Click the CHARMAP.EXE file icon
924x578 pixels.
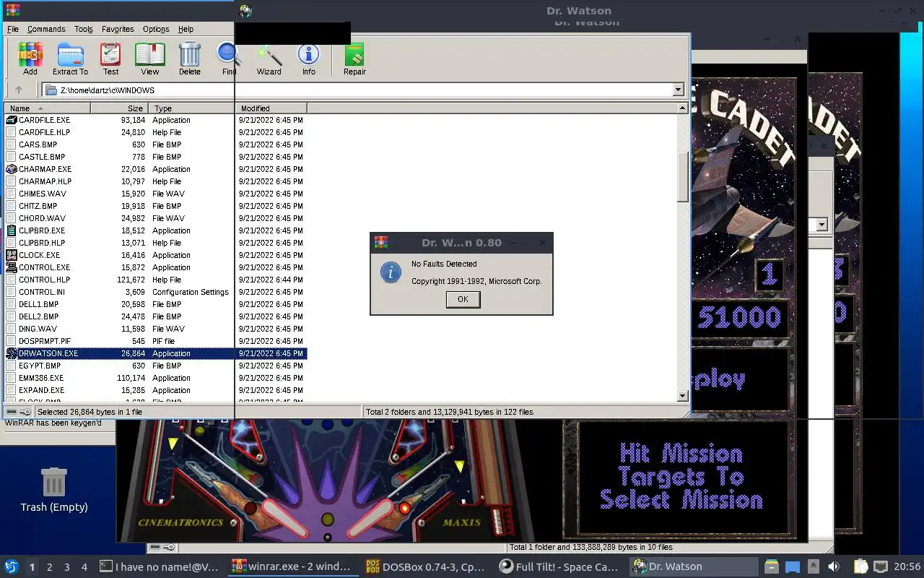[12, 169]
